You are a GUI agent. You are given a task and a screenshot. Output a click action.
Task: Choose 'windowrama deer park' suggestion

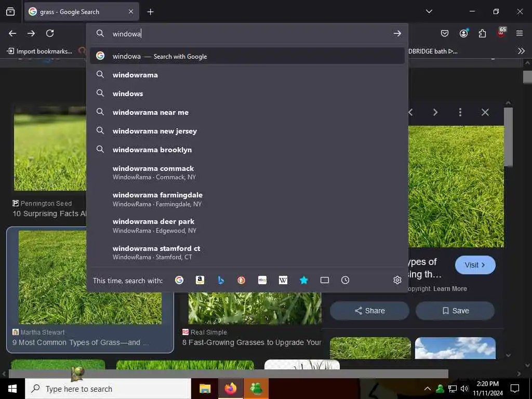point(247,225)
